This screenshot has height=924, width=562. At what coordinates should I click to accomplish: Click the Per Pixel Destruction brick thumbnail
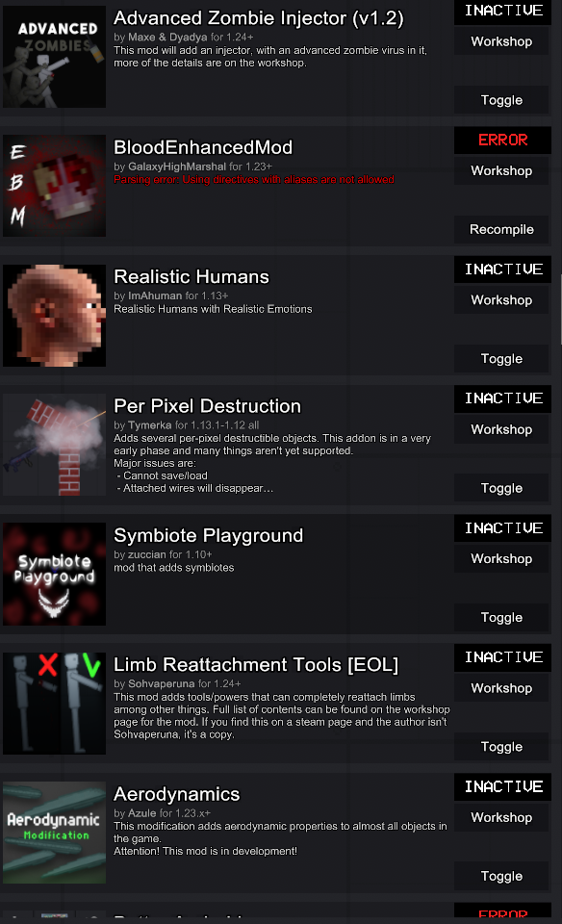pyautogui.click(x=54, y=445)
